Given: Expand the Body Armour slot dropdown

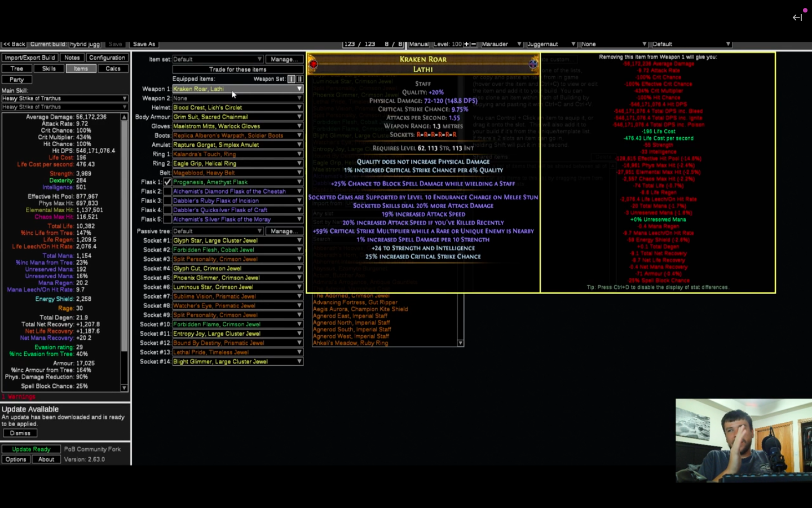Looking at the screenshot, I should (238, 117).
